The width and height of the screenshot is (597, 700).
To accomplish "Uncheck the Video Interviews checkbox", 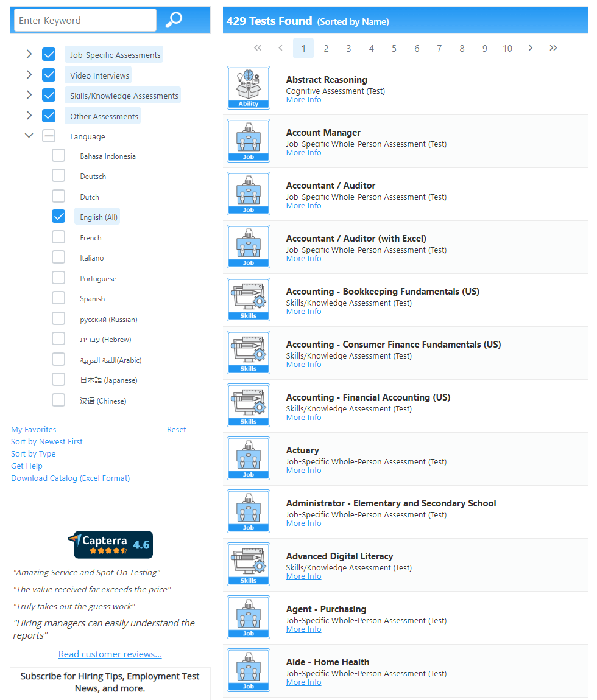I will pos(49,75).
